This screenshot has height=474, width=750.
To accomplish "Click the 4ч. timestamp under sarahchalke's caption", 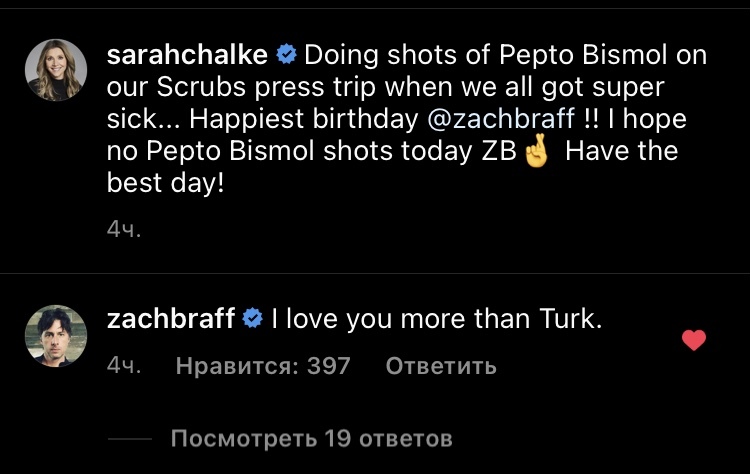I will pos(124,230).
